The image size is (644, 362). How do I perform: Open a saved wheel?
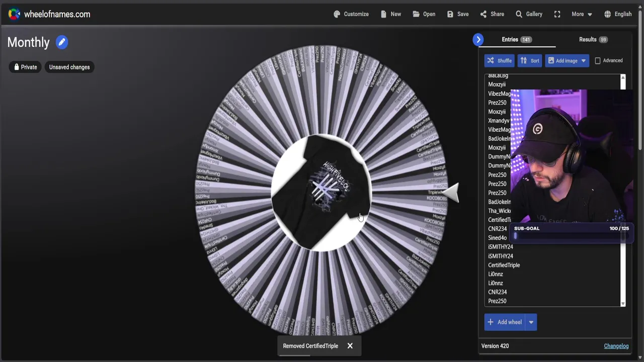(424, 14)
